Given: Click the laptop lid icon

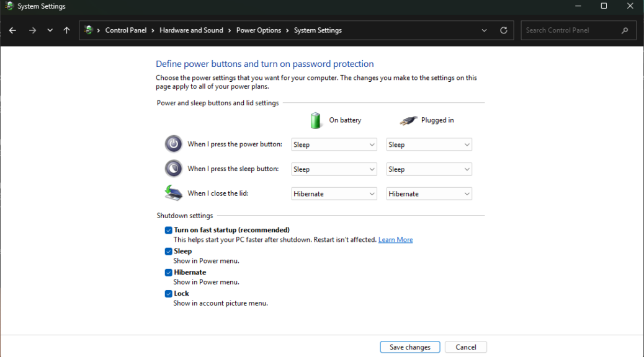Looking at the screenshot, I should (x=173, y=193).
